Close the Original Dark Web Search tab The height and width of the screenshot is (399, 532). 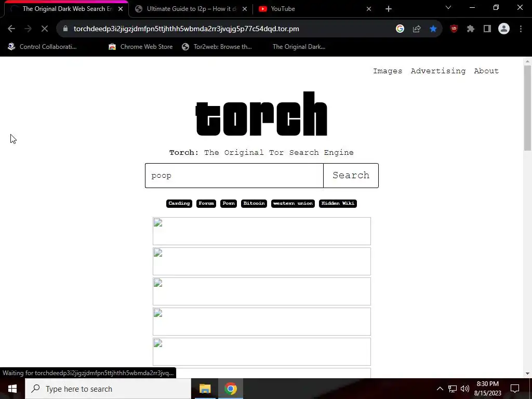tap(121, 9)
